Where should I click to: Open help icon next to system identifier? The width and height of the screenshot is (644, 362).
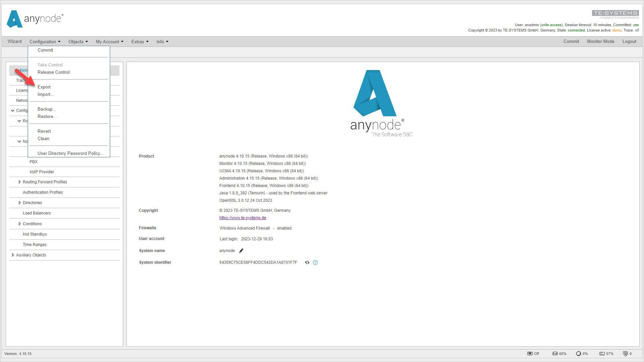click(315, 262)
